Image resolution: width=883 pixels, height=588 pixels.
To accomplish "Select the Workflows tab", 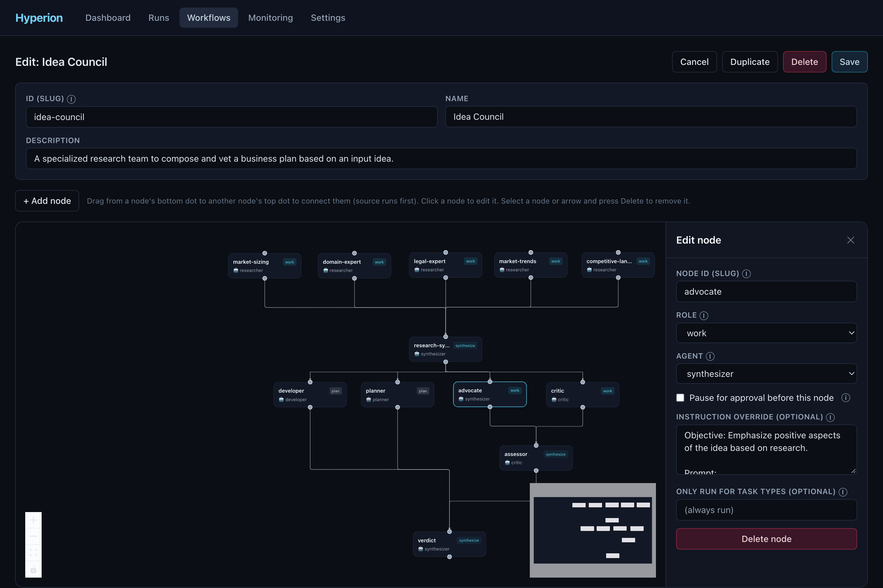I will tap(209, 18).
